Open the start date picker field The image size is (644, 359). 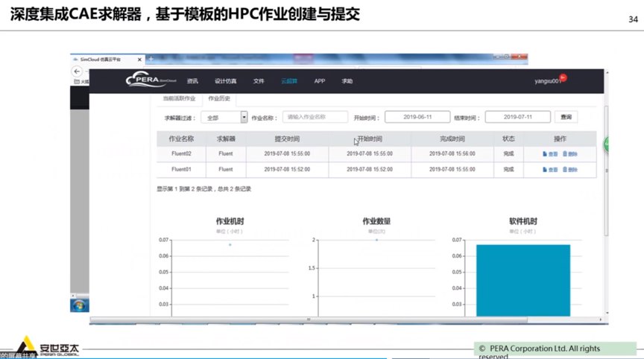417,117
